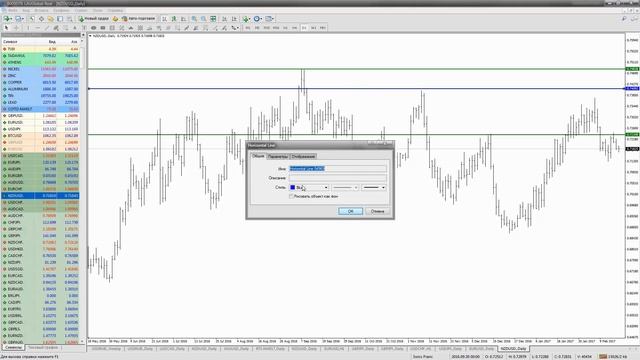
Task: Open the line width dropdown
Action: click(373, 187)
